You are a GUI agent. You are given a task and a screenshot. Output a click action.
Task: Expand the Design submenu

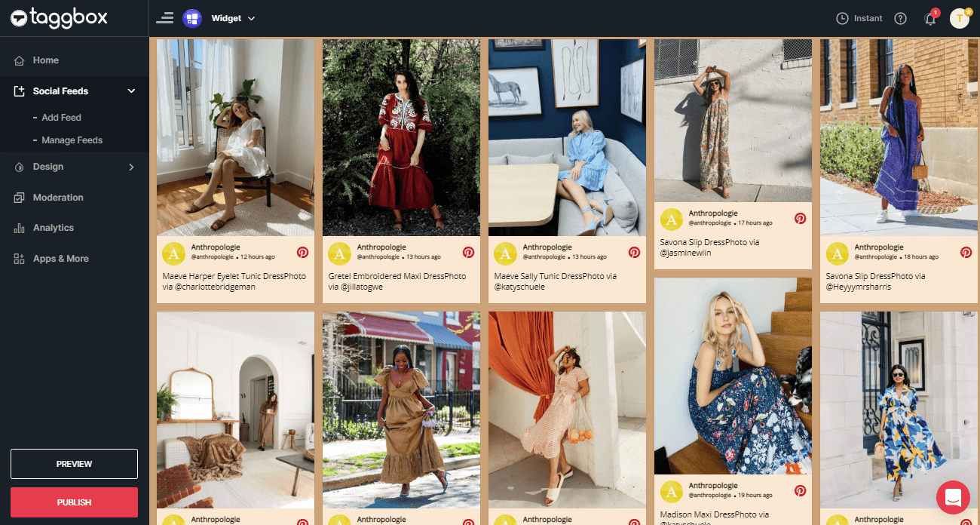pos(131,167)
